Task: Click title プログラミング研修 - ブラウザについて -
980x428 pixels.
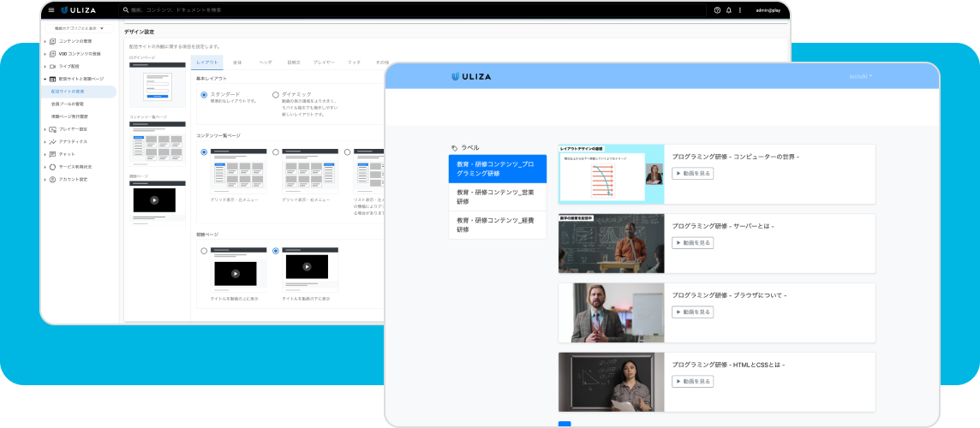Action: click(729, 295)
